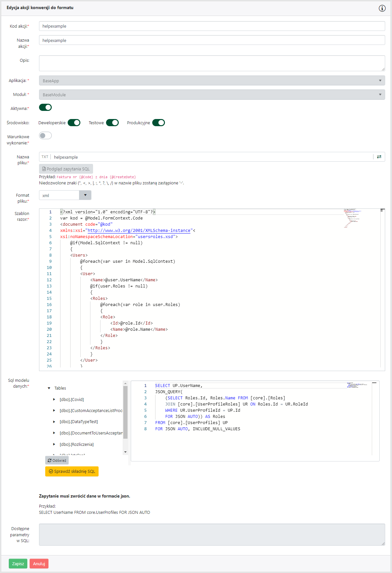Cancel with the Anuluj button

click(x=39, y=564)
